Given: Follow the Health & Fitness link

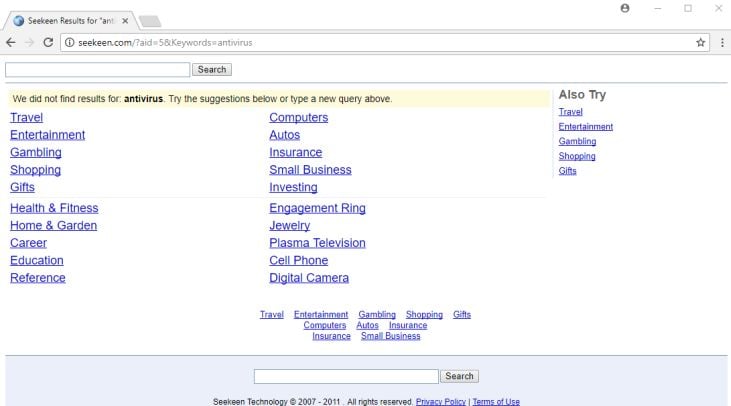Looking at the screenshot, I should [x=54, y=208].
